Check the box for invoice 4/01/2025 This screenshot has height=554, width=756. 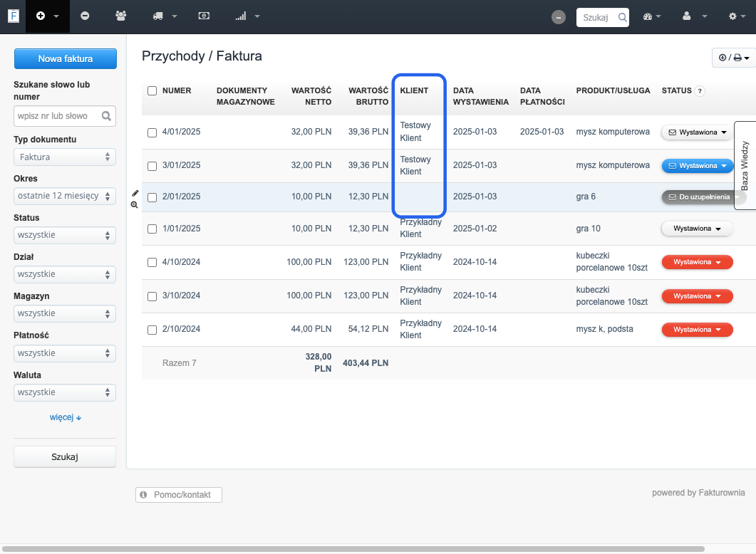[x=152, y=132]
